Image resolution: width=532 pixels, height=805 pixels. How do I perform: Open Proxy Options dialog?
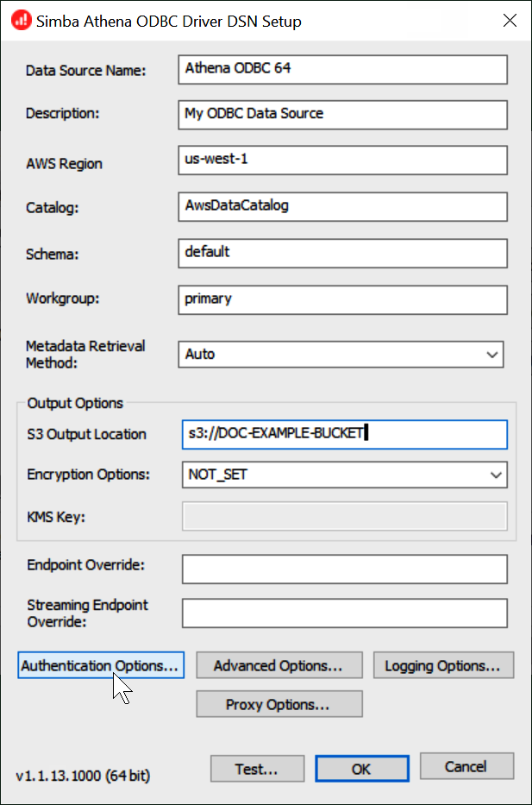(279, 704)
